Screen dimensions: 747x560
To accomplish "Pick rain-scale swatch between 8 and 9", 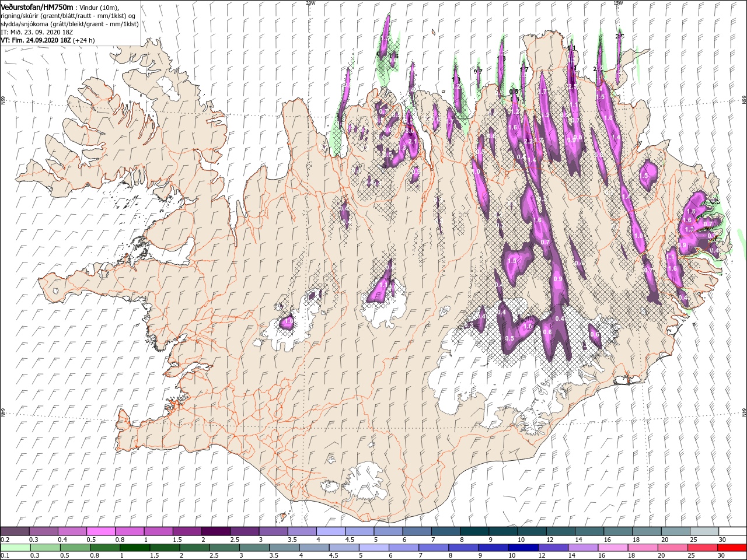I will pos(463,548).
